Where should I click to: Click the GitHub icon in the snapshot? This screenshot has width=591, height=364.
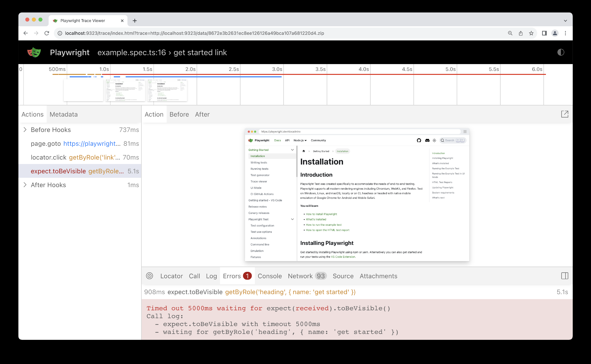pos(419,140)
